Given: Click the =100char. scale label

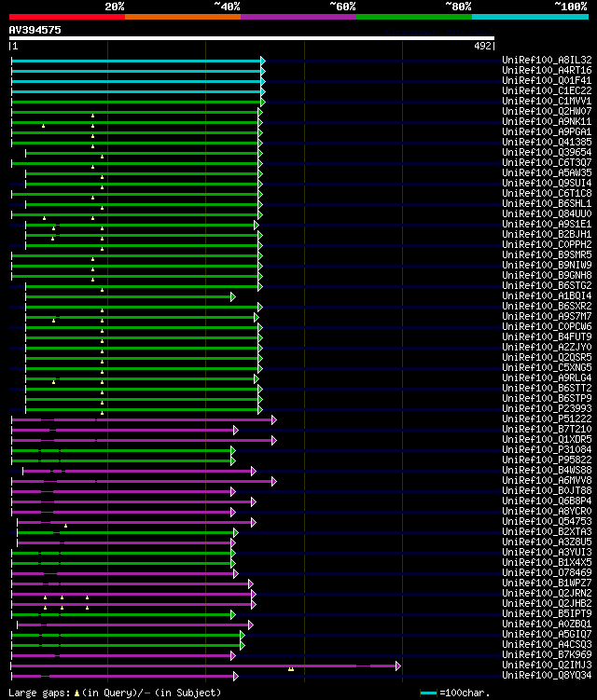Looking at the screenshot, I should coord(465,693).
